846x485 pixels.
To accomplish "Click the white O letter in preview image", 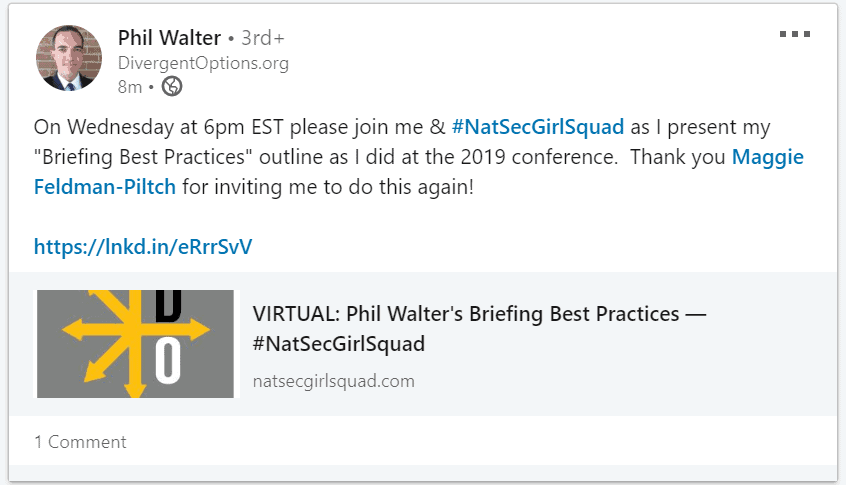I will pos(168,360).
